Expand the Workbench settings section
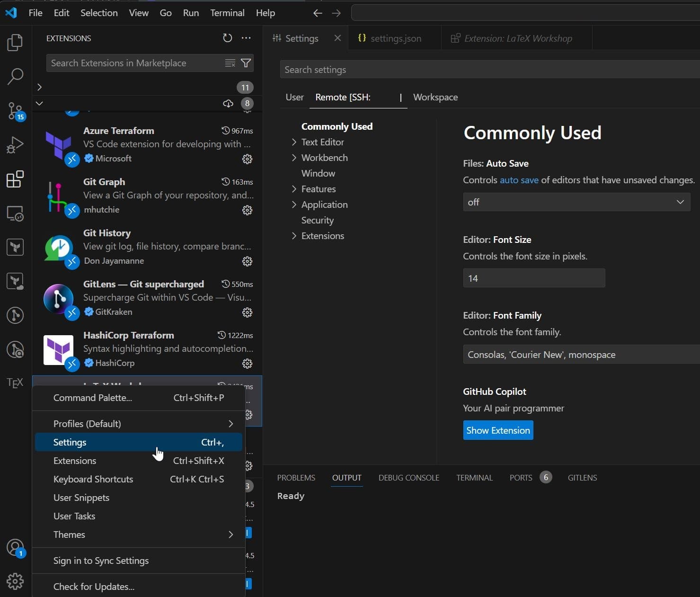The height and width of the screenshot is (597, 700). coord(324,158)
